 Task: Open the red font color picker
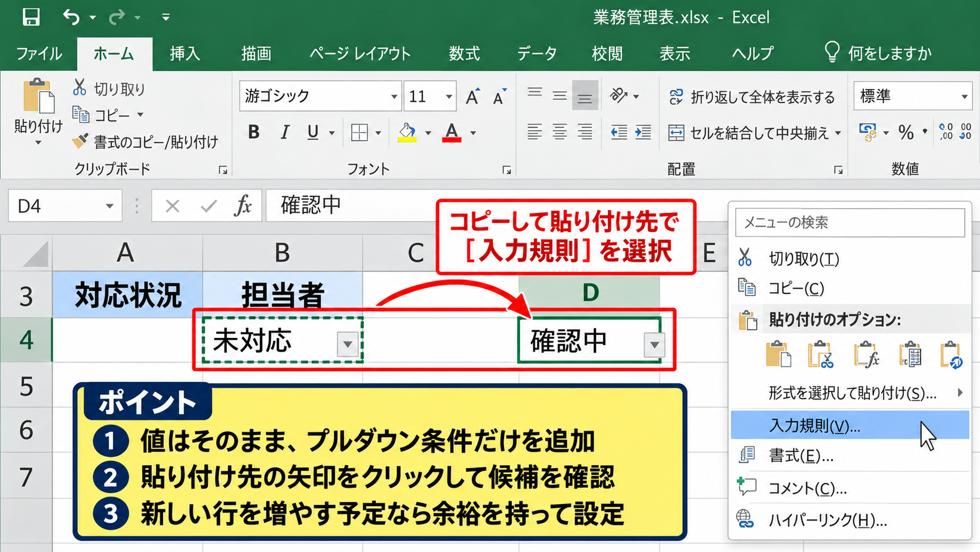(473, 133)
